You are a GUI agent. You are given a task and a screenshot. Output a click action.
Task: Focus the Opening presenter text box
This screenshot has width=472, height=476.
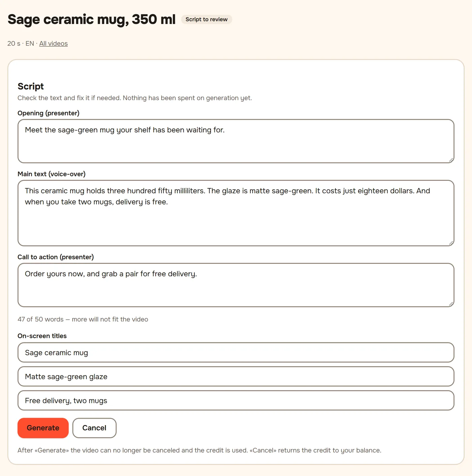point(236,141)
